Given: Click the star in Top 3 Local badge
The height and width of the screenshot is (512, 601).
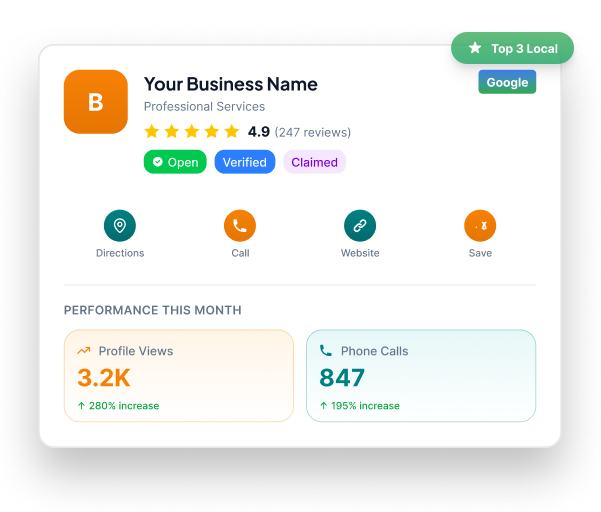Looking at the screenshot, I should (475, 48).
